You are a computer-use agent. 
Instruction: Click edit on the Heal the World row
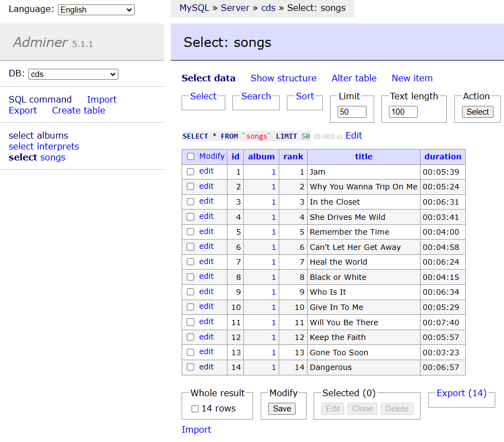[x=206, y=261]
